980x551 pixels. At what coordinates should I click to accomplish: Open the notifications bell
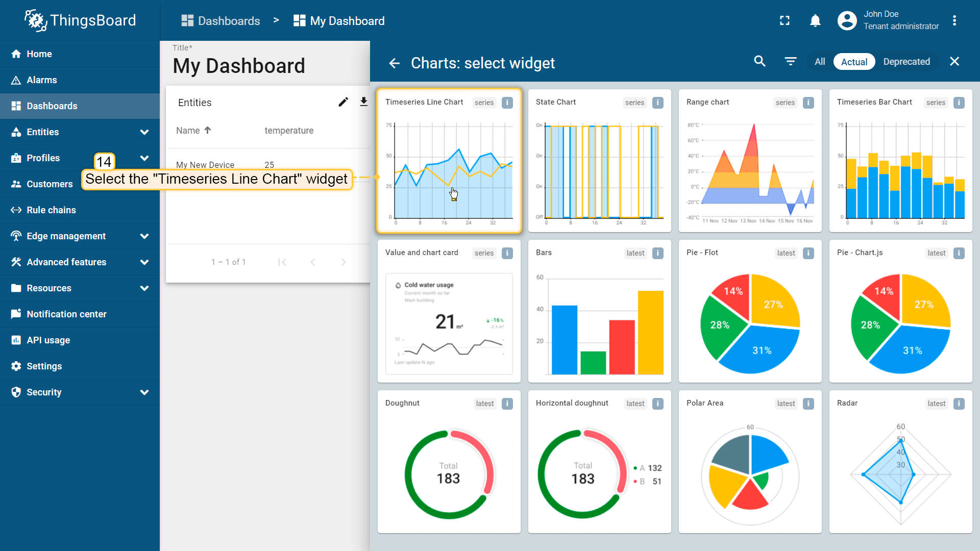click(x=815, y=20)
